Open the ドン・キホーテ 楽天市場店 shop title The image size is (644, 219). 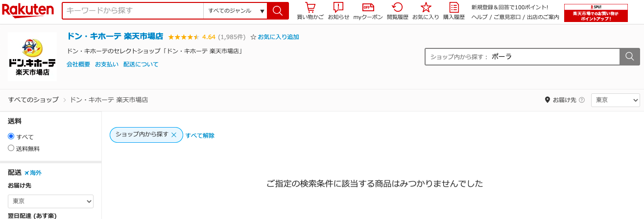click(115, 36)
